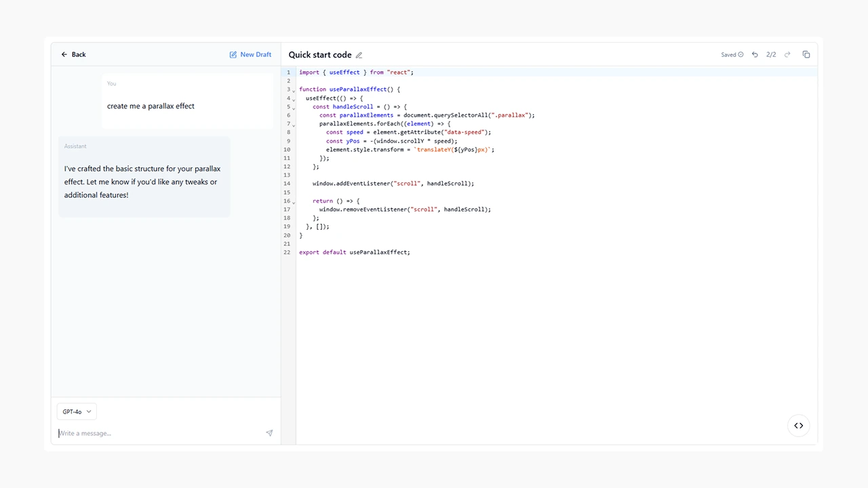This screenshot has width=868, height=488.
Task: Click the 'const yPos' code line
Action: point(392,141)
